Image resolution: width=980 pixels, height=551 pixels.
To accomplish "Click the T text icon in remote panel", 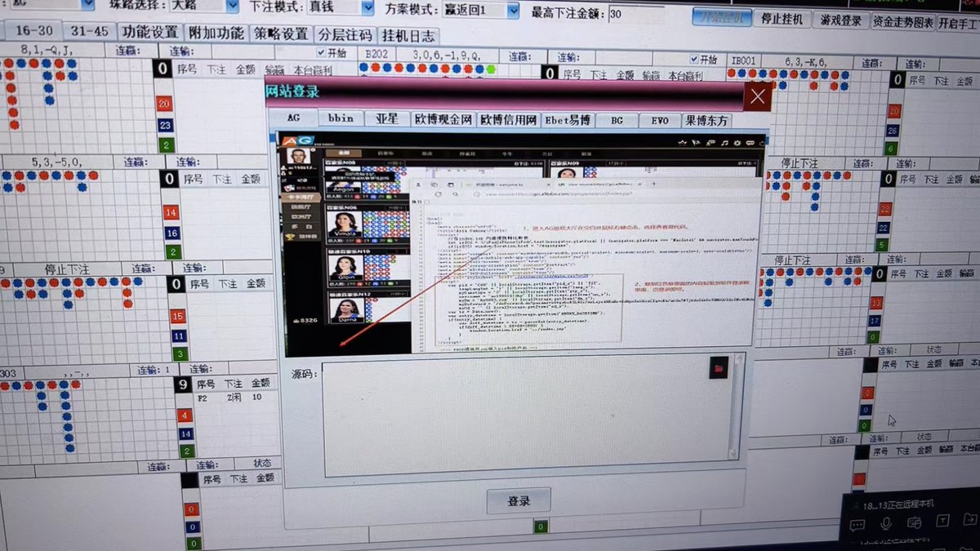I will tap(942, 522).
